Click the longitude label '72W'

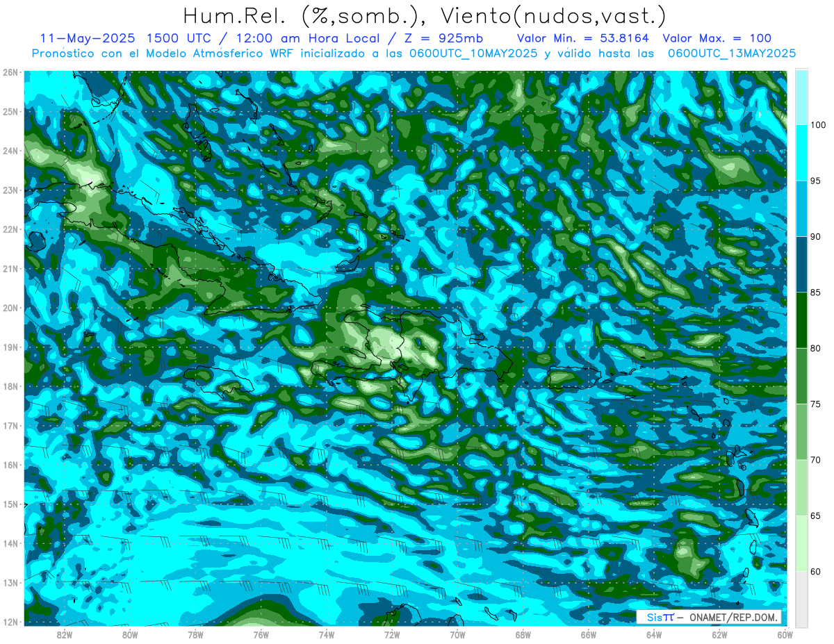(x=392, y=634)
